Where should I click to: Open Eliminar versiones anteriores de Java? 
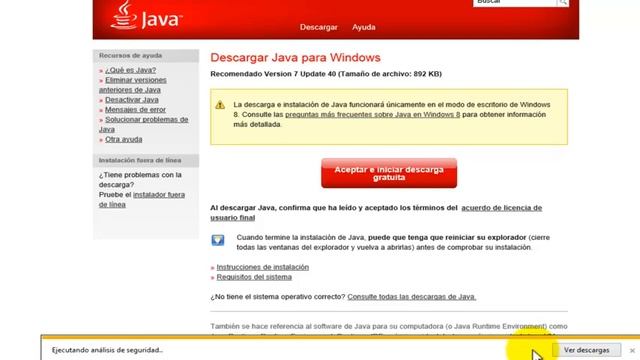(133, 85)
